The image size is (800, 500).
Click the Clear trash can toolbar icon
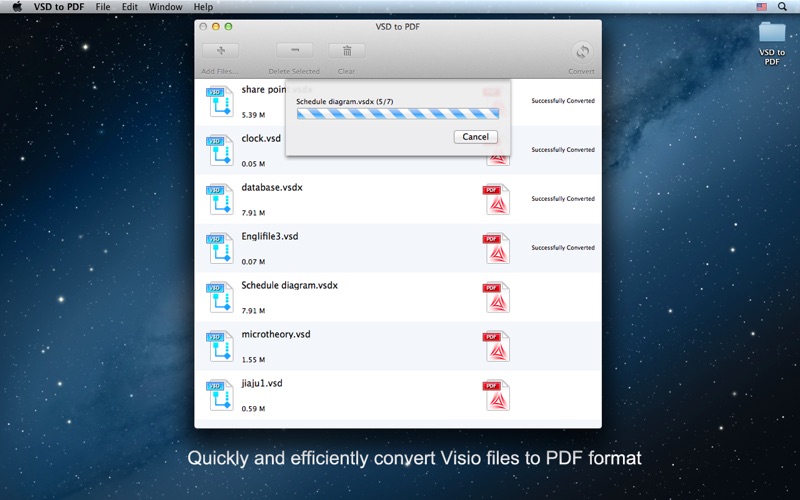347,51
